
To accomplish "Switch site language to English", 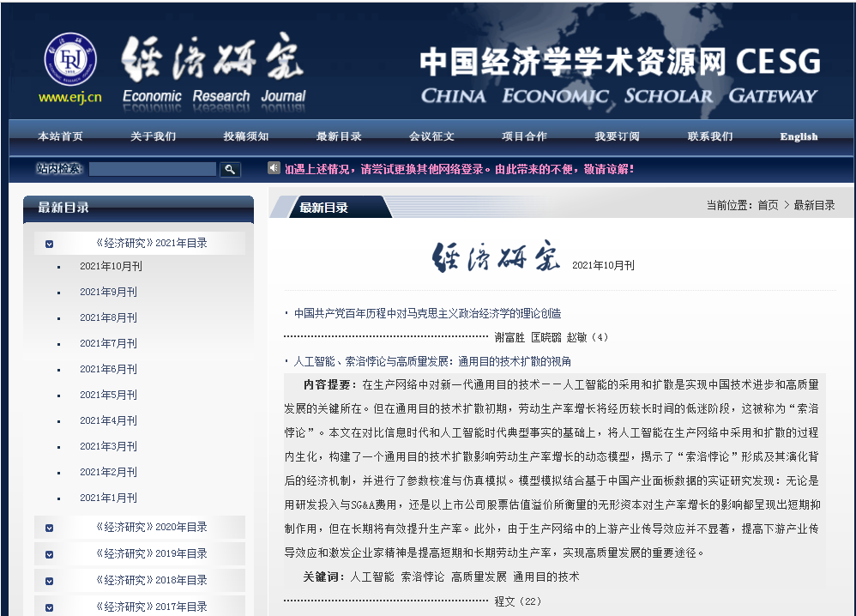I will 799,136.
